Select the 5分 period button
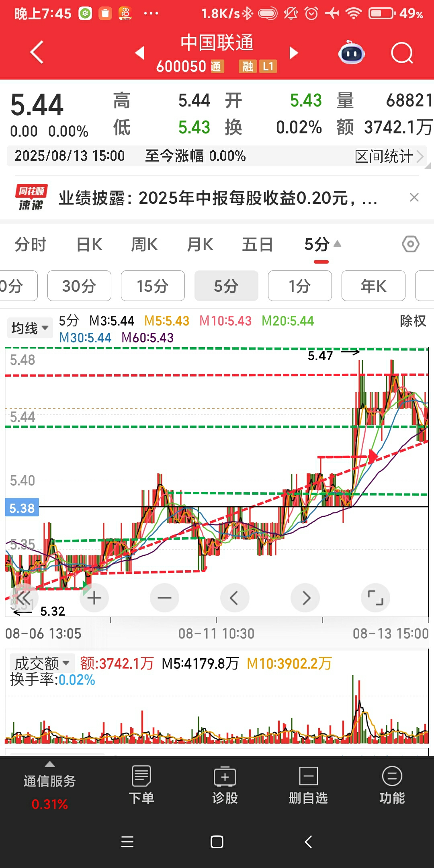 [226, 286]
